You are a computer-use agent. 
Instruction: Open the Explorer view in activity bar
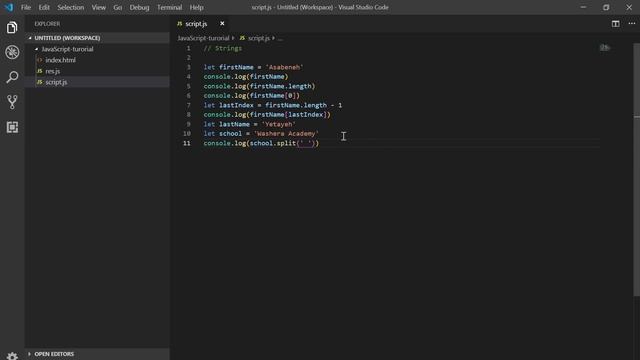click(x=12, y=28)
